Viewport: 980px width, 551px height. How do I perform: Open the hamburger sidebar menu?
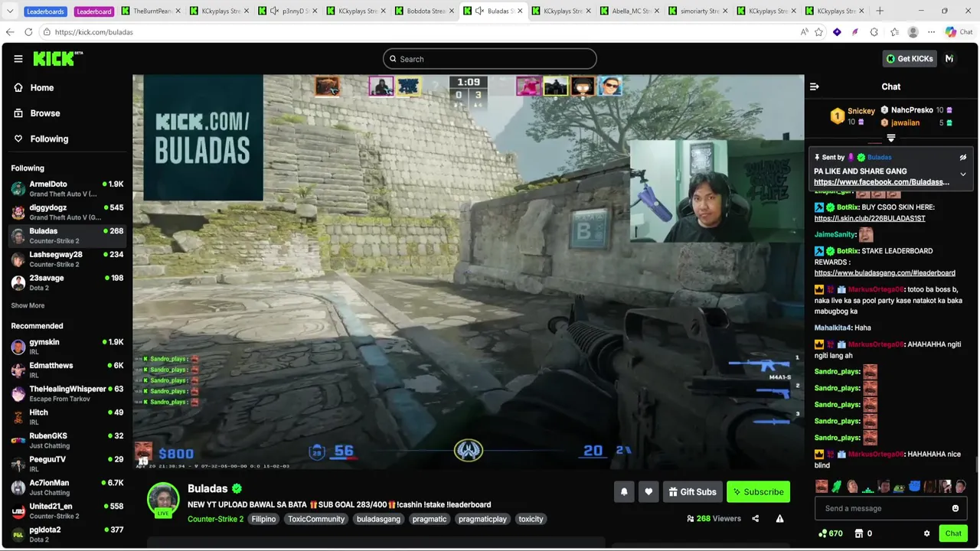[x=18, y=59]
